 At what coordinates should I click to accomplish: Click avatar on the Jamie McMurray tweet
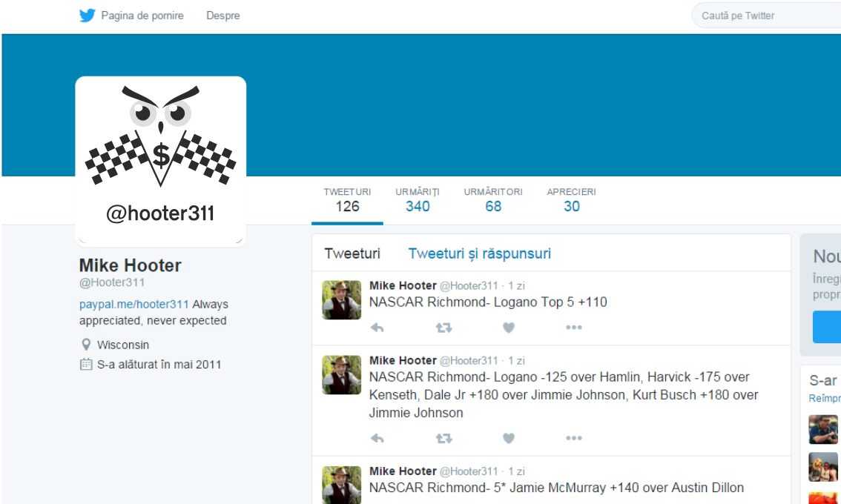(x=342, y=485)
